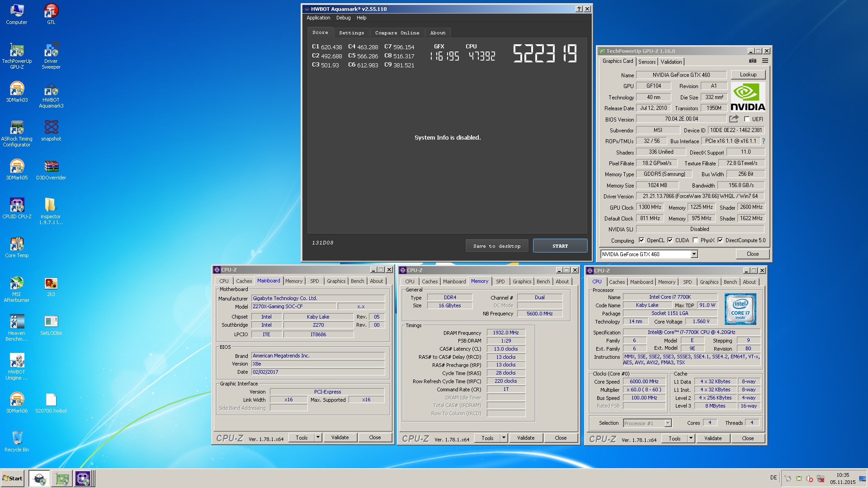Image resolution: width=868 pixels, height=488 pixels.
Task: Switch to SPD tab in Memory CPU-Z window
Action: point(500,282)
